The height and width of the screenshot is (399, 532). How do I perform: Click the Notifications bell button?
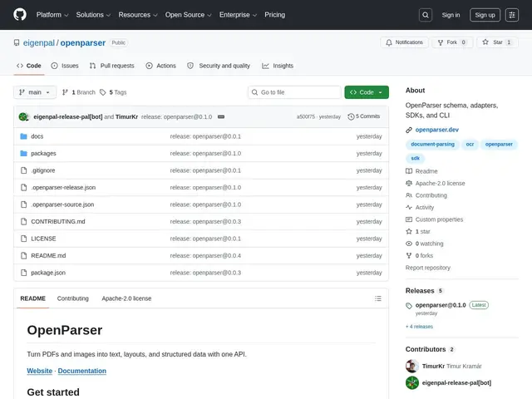[x=404, y=42]
